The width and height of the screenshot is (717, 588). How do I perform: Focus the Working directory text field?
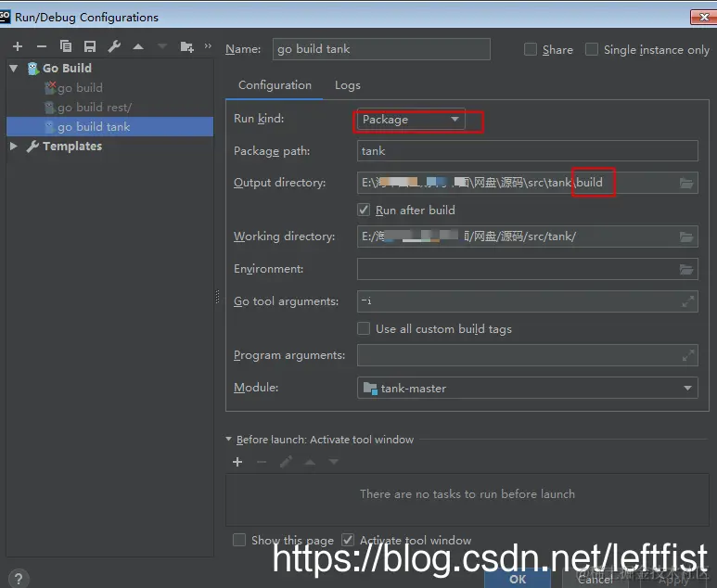517,236
